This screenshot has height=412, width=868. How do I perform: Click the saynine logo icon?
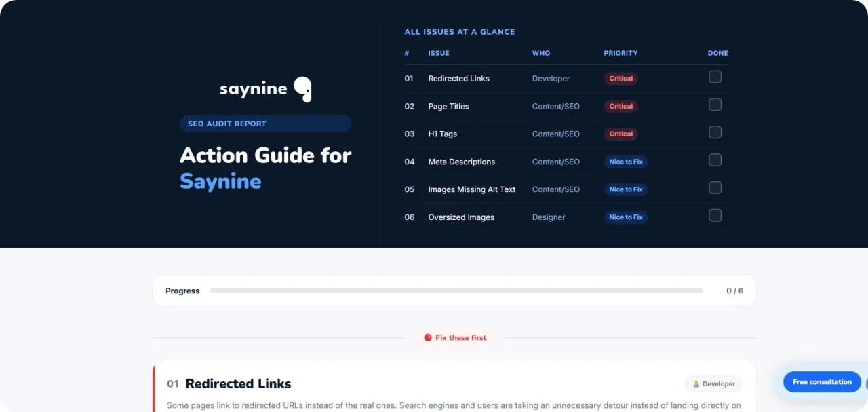(x=302, y=90)
